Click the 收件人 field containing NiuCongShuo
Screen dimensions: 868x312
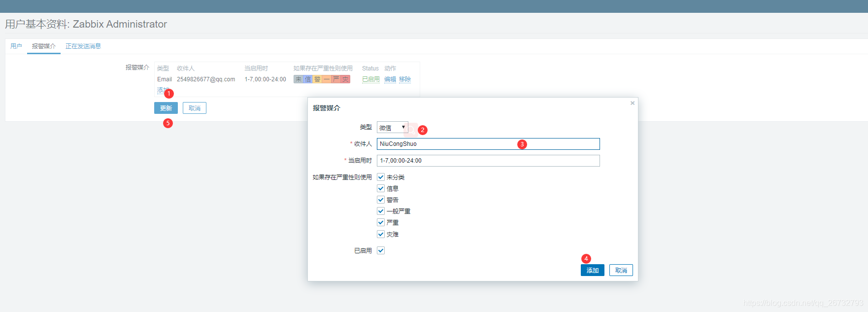pos(488,144)
